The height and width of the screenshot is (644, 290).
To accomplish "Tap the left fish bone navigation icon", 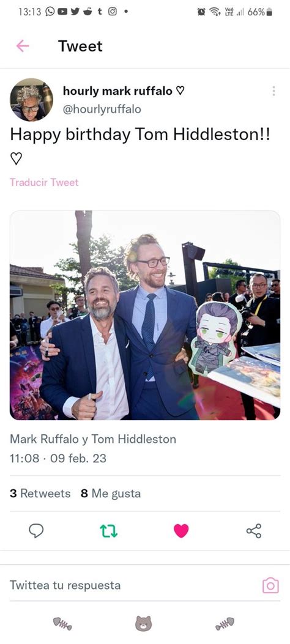I will pyautogui.click(x=62, y=624).
